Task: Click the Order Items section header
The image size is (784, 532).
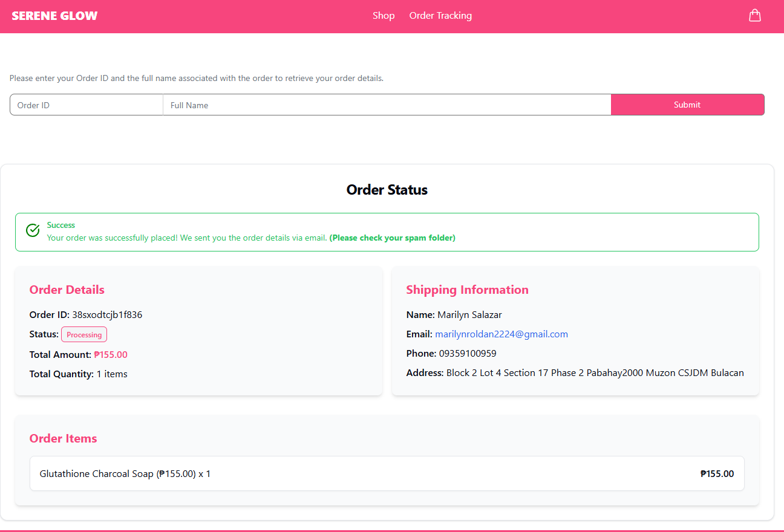Action: (63, 438)
